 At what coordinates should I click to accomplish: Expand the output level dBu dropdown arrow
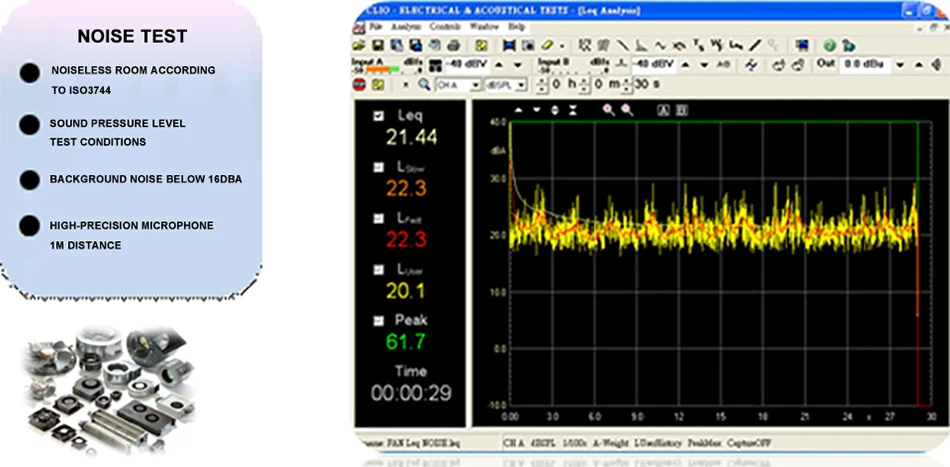tap(900, 64)
